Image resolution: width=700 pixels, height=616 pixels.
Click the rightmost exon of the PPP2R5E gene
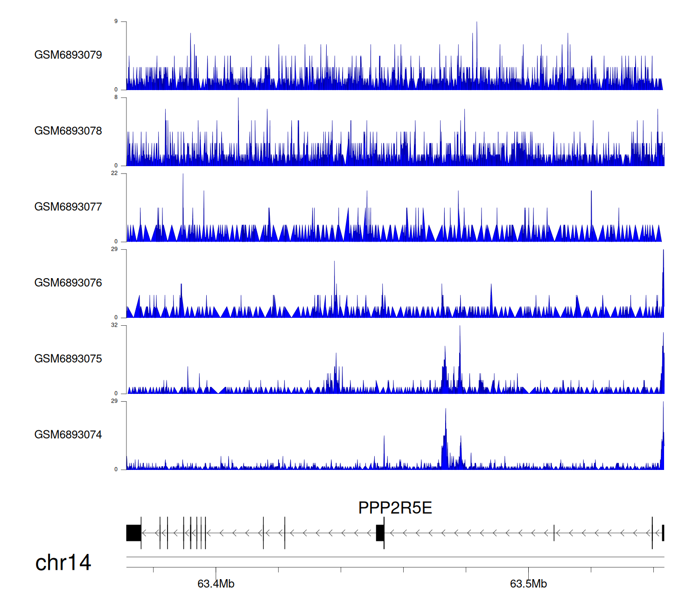663,533
